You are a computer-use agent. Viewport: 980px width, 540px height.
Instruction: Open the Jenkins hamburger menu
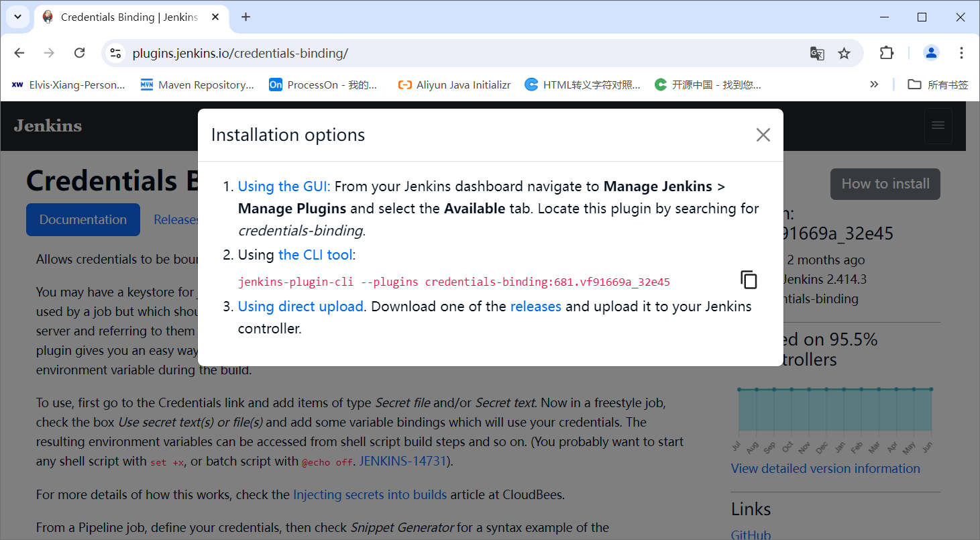coord(938,125)
